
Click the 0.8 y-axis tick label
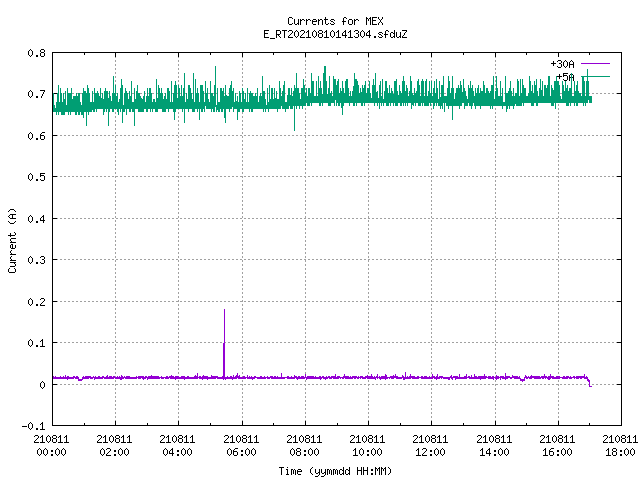coord(36,53)
